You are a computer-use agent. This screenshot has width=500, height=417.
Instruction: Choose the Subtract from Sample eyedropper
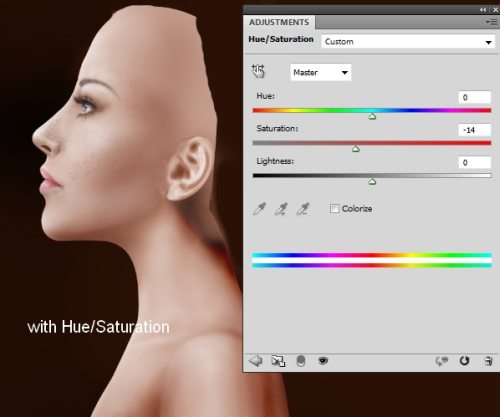tap(303, 209)
